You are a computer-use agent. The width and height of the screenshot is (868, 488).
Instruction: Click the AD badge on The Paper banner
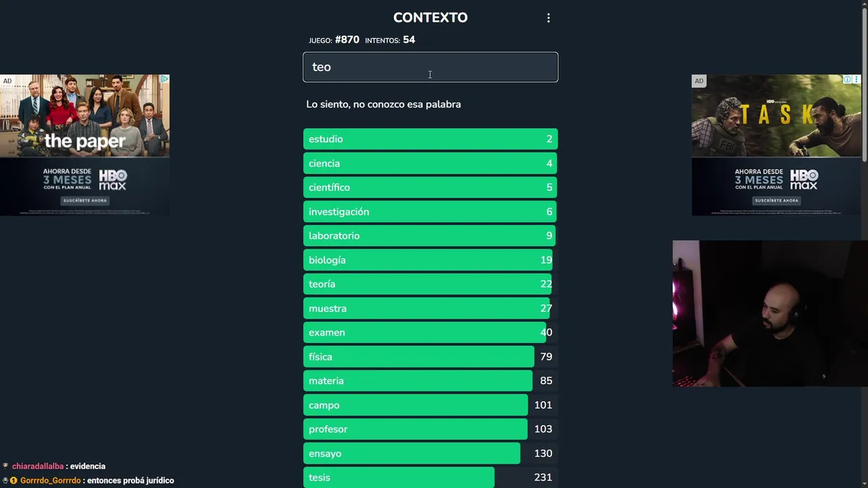tap(7, 81)
